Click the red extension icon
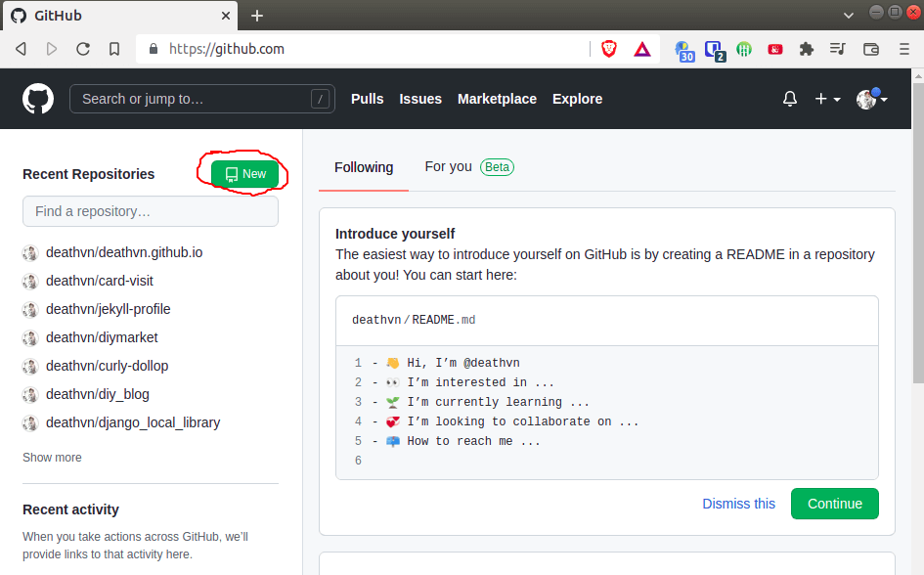924x575 pixels. (x=775, y=50)
